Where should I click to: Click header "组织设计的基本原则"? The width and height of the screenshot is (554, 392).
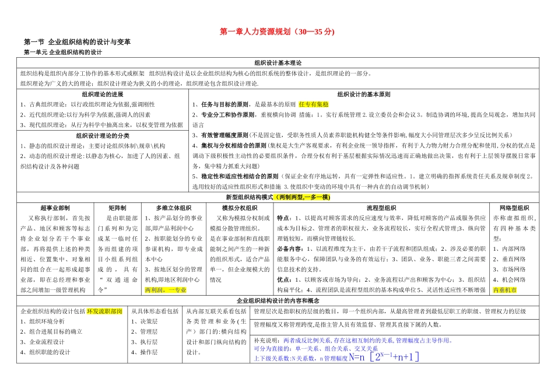363,94
